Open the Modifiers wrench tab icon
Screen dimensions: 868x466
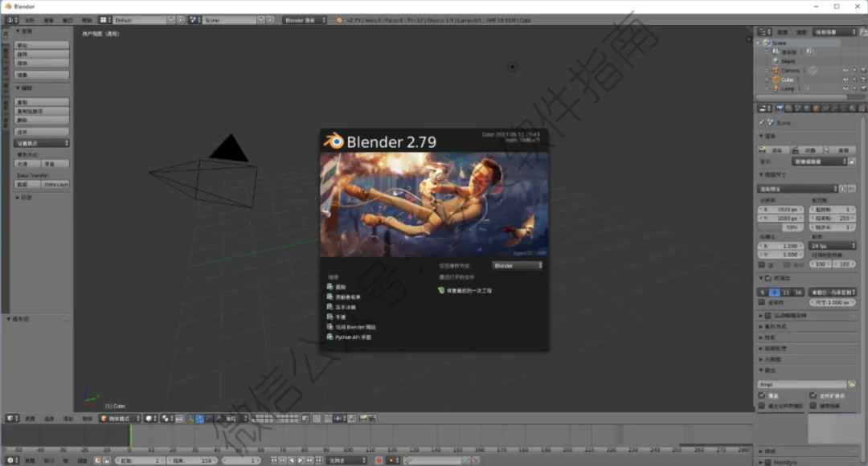click(834, 108)
